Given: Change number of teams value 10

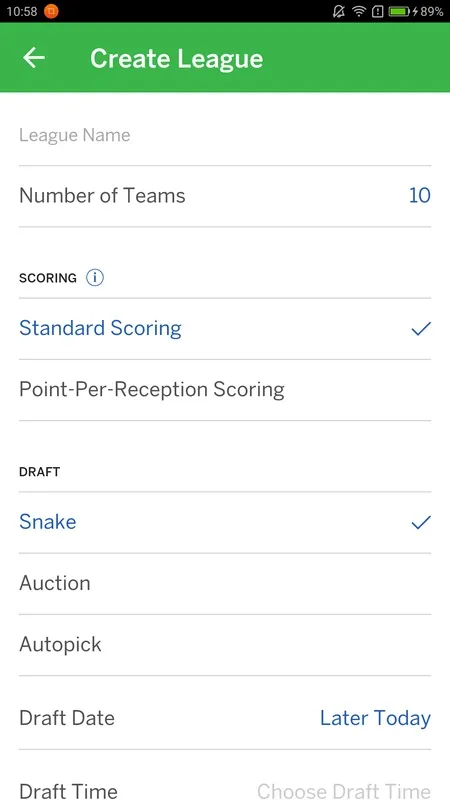Looking at the screenshot, I should [x=420, y=195].
